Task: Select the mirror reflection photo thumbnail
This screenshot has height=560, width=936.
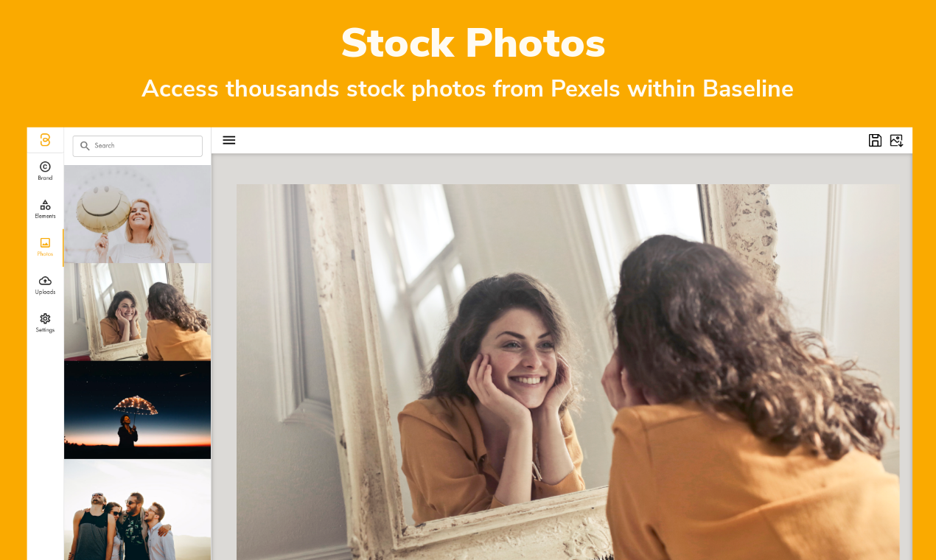Action: pyautogui.click(x=137, y=312)
